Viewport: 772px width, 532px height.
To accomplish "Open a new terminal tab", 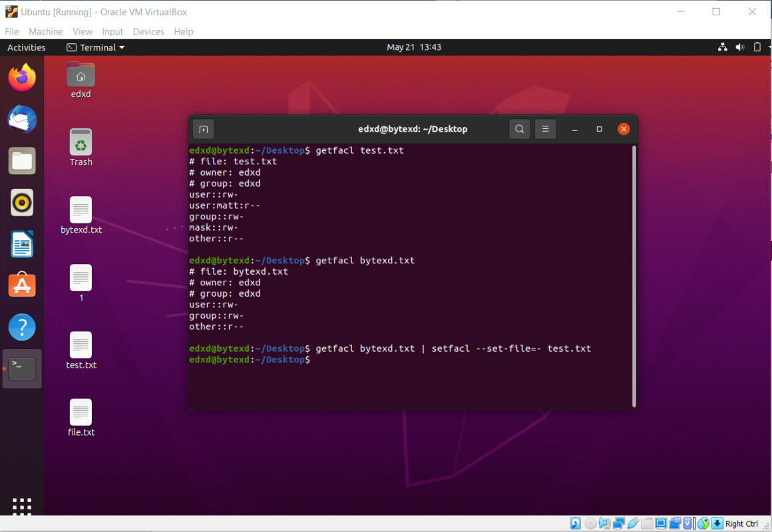I will click(x=203, y=128).
